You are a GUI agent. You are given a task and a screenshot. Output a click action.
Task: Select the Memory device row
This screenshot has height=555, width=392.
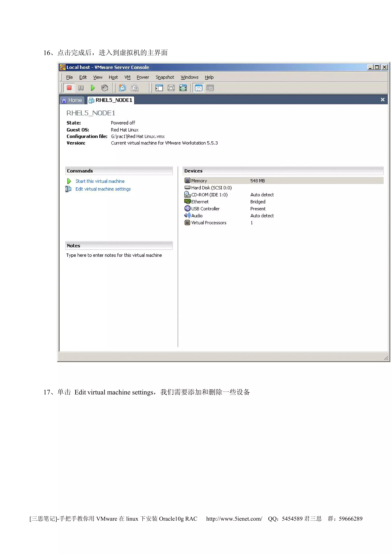(283, 181)
